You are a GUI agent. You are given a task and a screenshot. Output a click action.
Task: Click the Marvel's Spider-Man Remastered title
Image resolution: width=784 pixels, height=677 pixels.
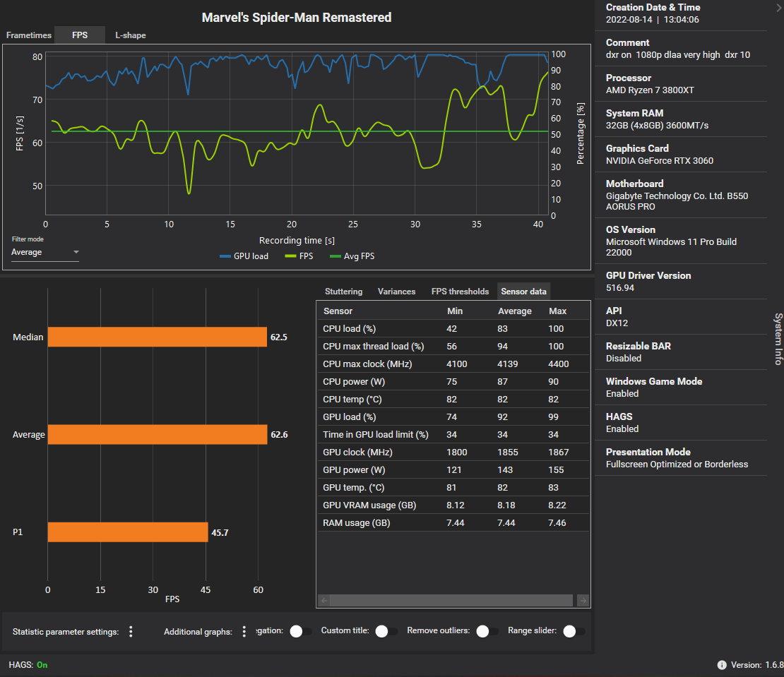[x=297, y=18]
